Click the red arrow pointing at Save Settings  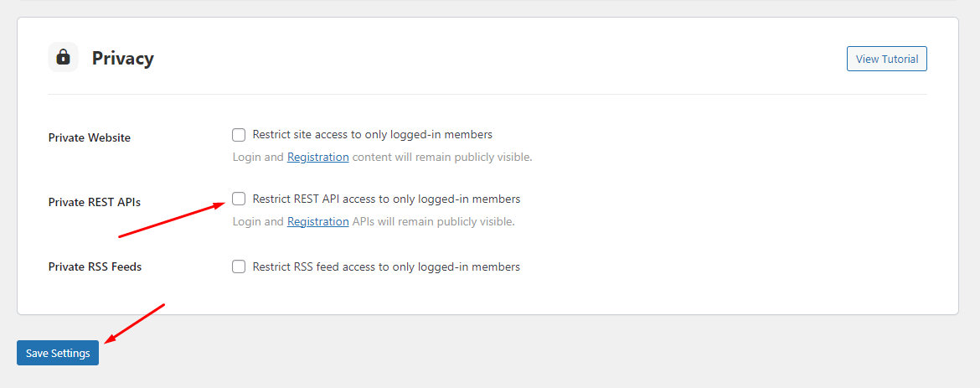(137, 323)
